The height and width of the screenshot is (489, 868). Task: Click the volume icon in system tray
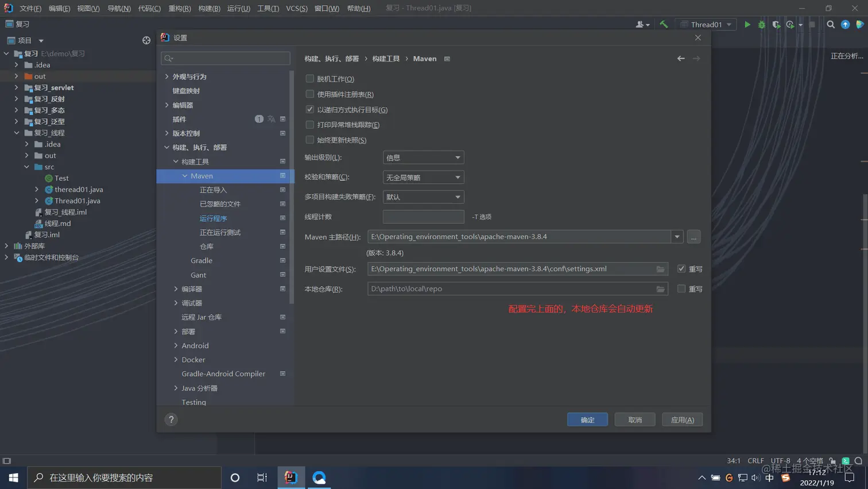(755, 478)
